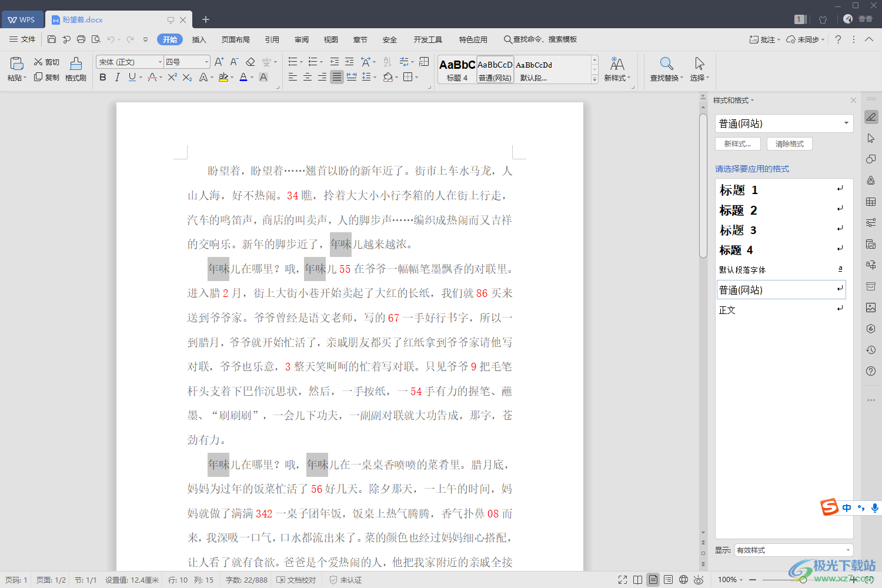The width and height of the screenshot is (882, 588).
Task: Switch to Developer Tools (开发工具) tab
Action: point(428,39)
